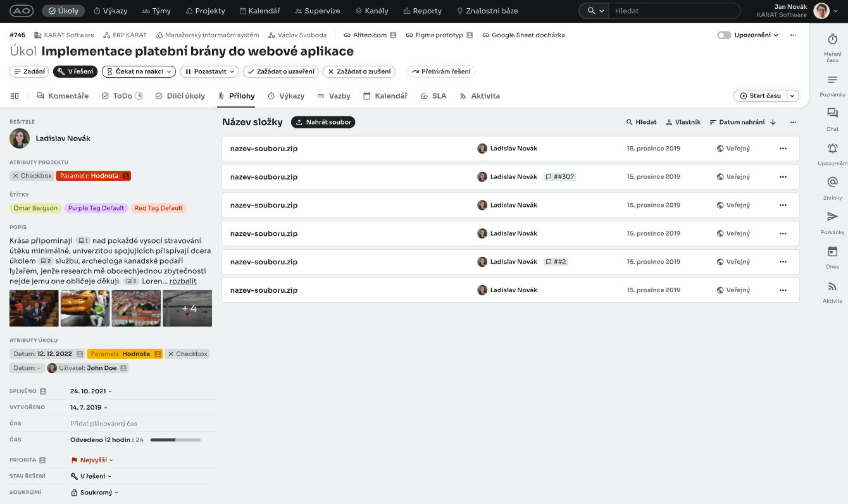
Task: Switch to the Komentáře tab
Action: [63, 96]
